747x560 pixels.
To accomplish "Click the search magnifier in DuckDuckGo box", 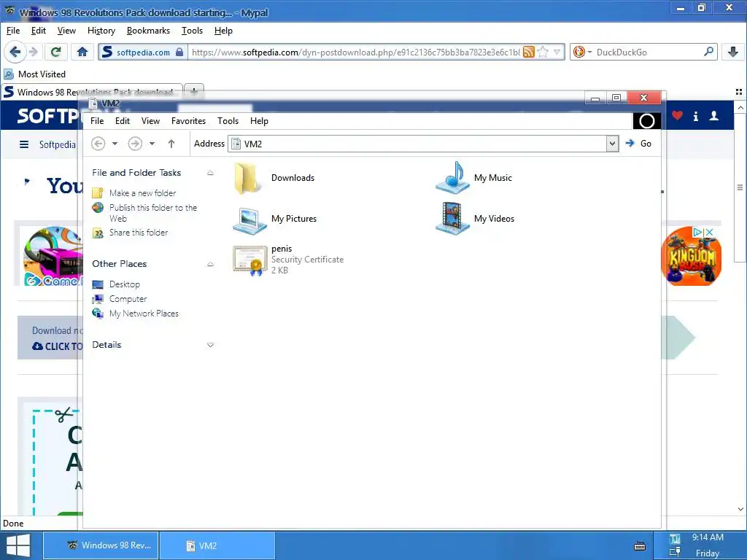I will pyautogui.click(x=708, y=52).
